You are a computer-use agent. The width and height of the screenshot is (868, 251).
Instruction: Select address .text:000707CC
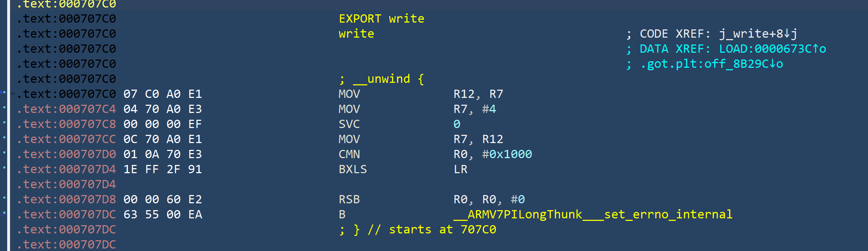tap(66, 139)
